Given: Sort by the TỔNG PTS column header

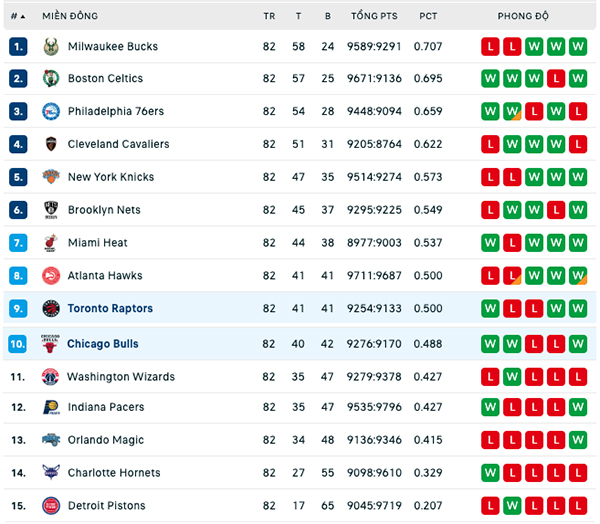Looking at the screenshot, I should pyautogui.click(x=374, y=16).
